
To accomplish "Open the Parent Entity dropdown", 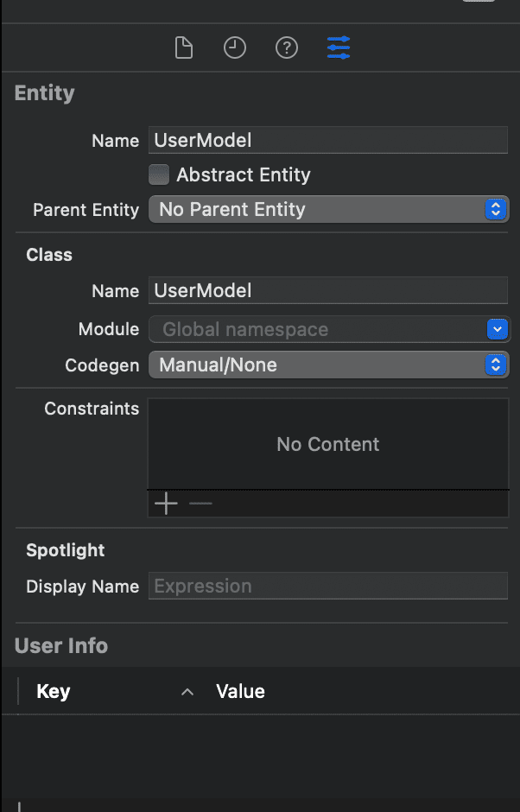I will pyautogui.click(x=328, y=209).
